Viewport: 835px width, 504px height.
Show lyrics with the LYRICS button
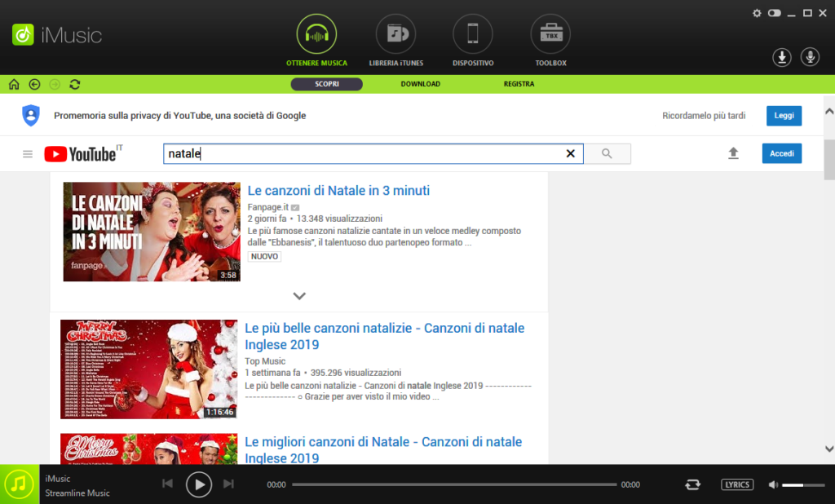(x=737, y=484)
